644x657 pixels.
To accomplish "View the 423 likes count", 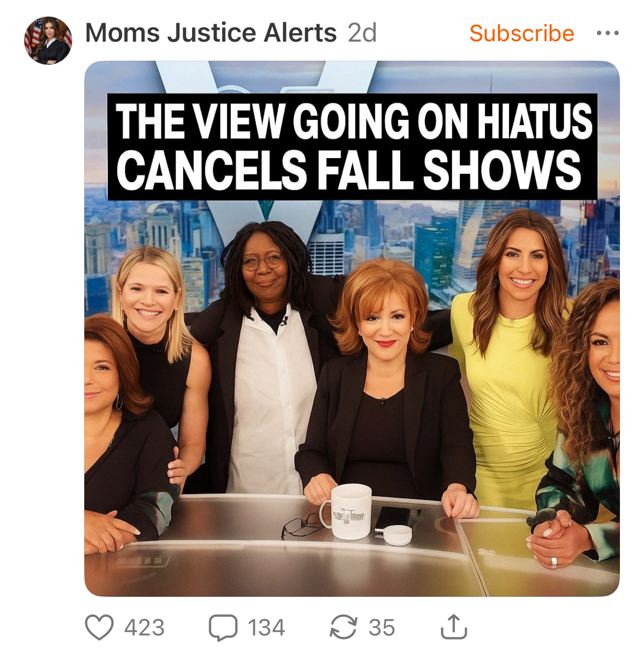I will tap(144, 628).
